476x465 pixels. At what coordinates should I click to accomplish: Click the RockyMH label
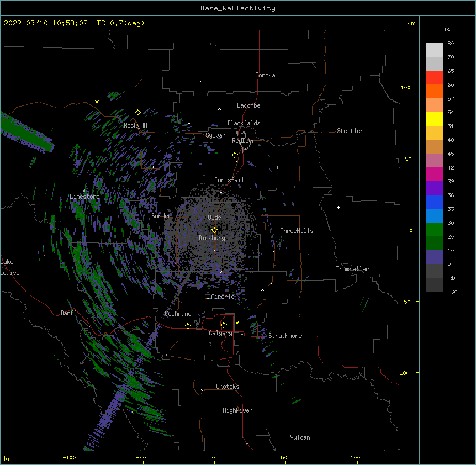135,125
